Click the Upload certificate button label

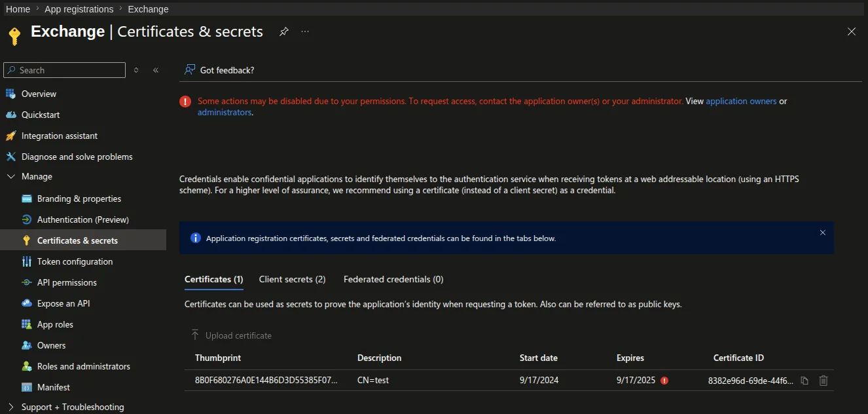(x=238, y=335)
